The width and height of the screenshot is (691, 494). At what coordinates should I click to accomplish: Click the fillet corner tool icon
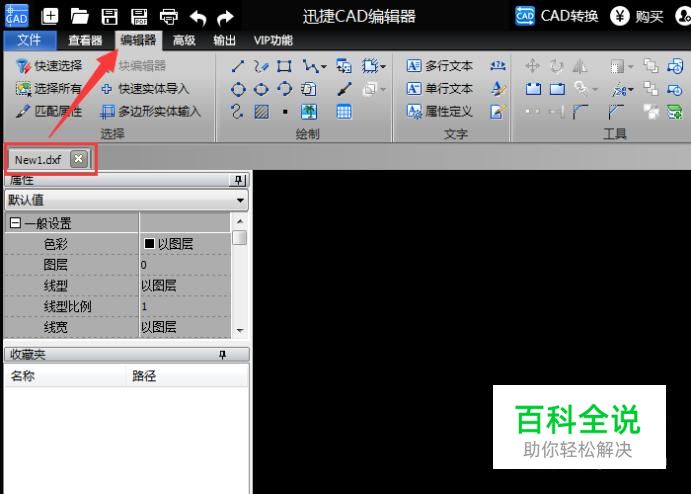click(580, 112)
